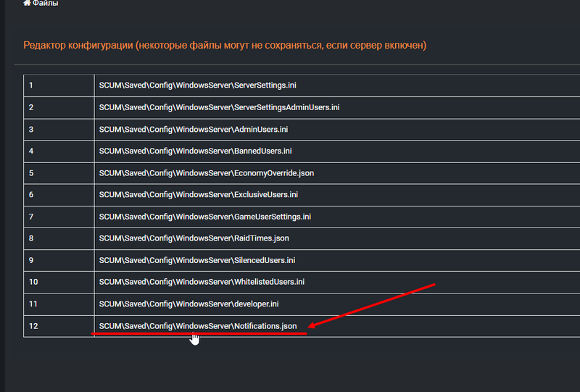580x392 pixels.
Task: Click the row number 11 cell
Action: click(x=58, y=304)
